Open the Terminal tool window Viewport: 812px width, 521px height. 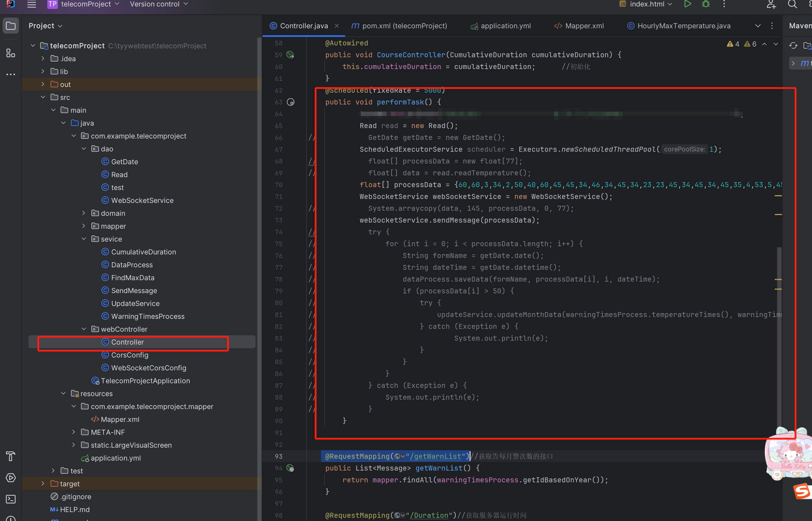(x=11, y=499)
